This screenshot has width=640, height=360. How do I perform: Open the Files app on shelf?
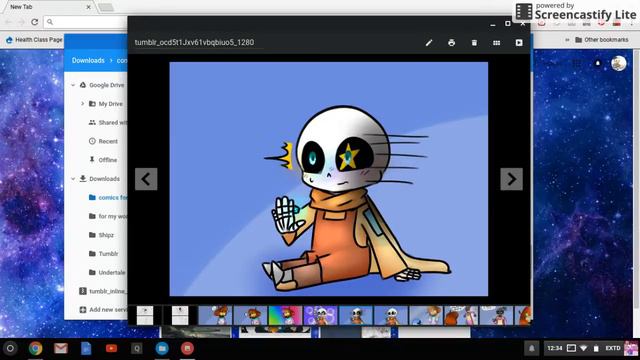click(162, 348)
